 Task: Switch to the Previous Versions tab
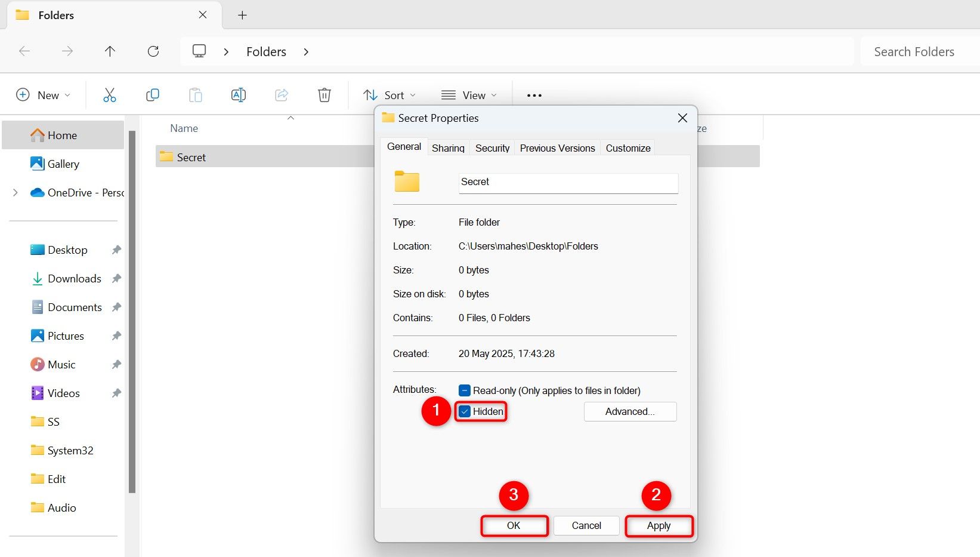coord(558,148)
